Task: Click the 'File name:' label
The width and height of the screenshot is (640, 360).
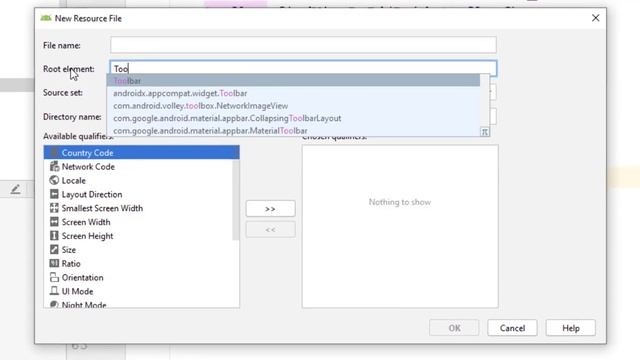Action: 62,45
